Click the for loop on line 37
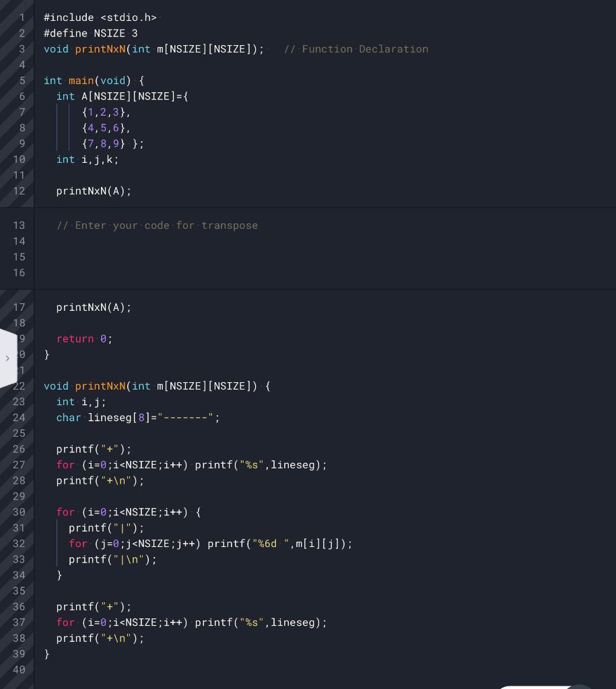Screen dimensions: 616x689 pos(192,623)
